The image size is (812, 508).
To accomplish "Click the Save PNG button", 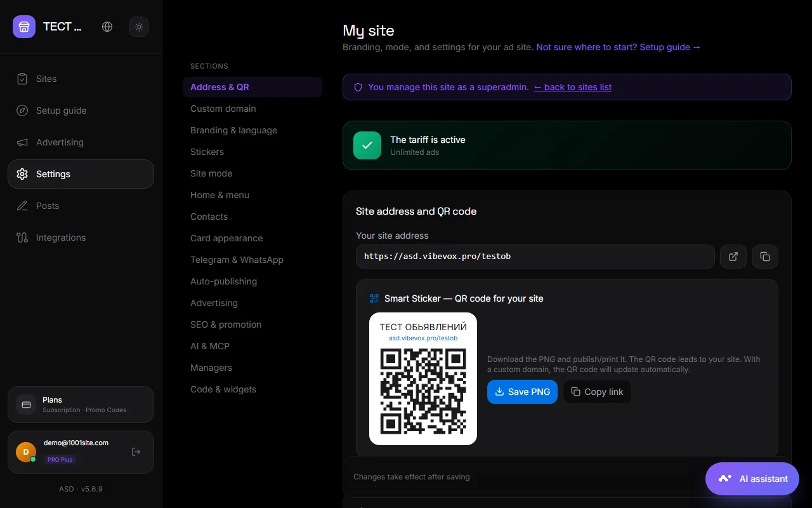I will [x=522, y=392].
